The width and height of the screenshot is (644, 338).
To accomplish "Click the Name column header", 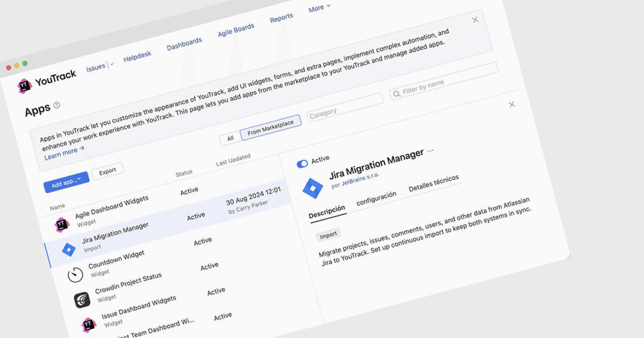I will click(57, 207).
